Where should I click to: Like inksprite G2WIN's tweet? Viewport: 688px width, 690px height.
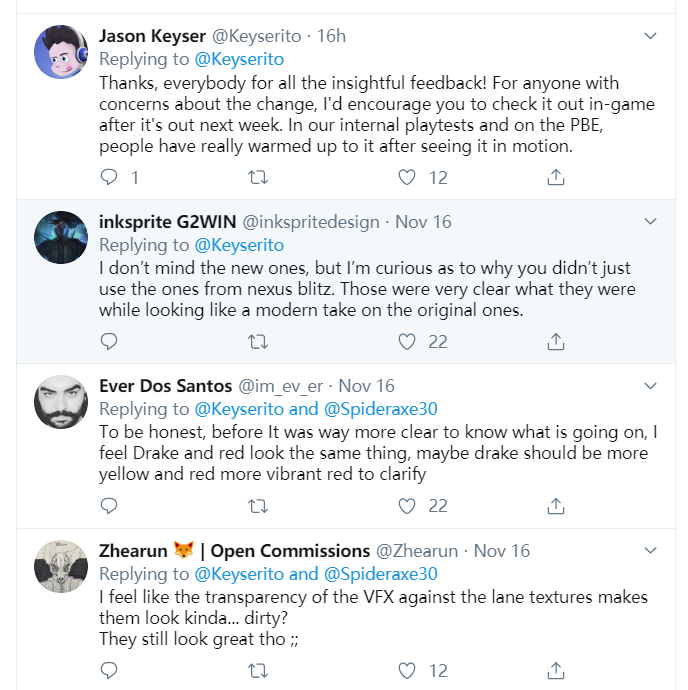pos(407,342)
